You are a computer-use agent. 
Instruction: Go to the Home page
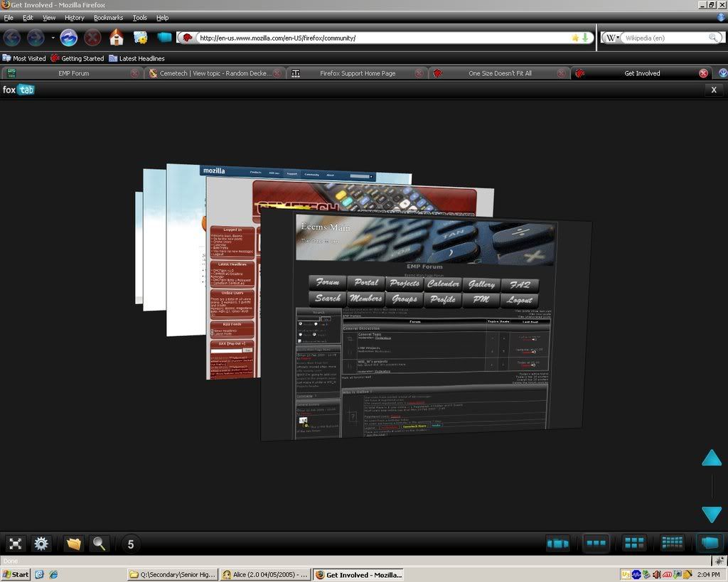[117, 38]
